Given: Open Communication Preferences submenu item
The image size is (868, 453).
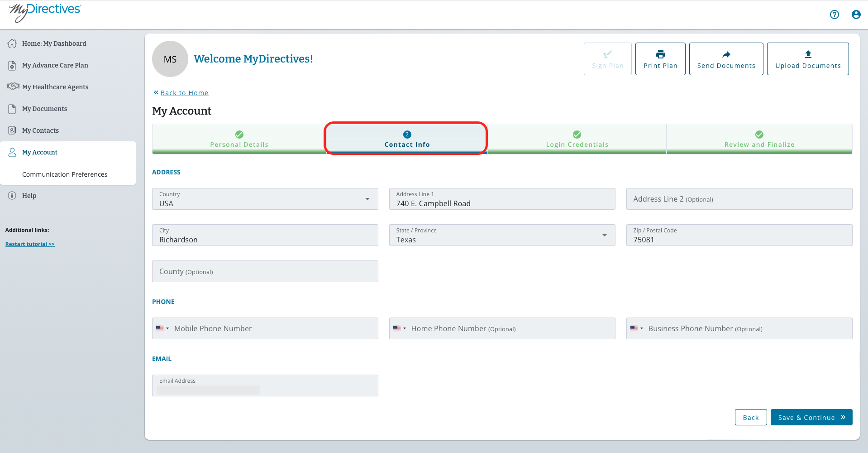Looking at the screenshot, I should 65,174.
